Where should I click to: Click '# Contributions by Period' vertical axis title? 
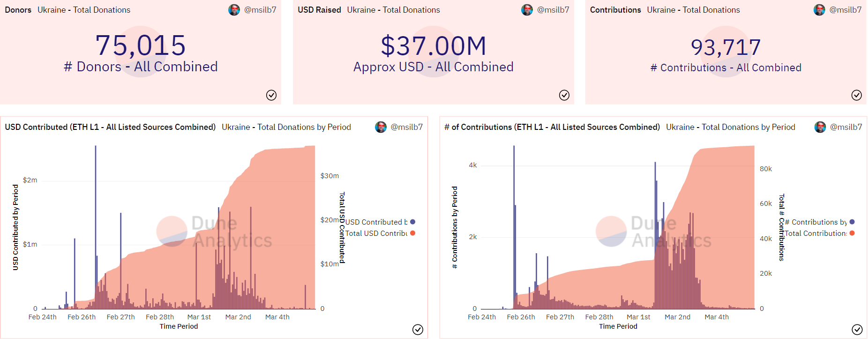coord(455,227)
